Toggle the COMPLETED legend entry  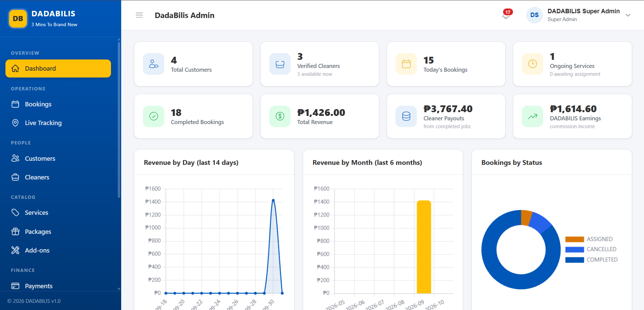pyautogui.click(x=591, y=260)
